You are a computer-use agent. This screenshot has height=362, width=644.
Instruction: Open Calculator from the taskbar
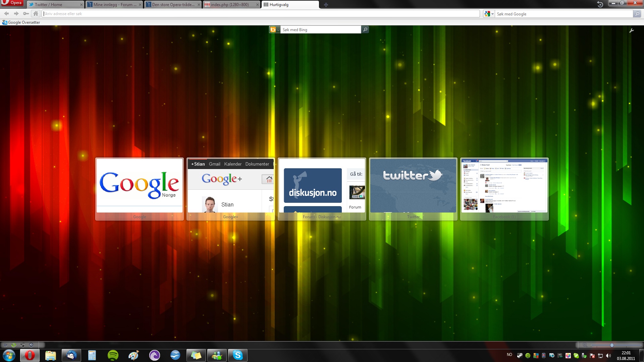(92, 355)
